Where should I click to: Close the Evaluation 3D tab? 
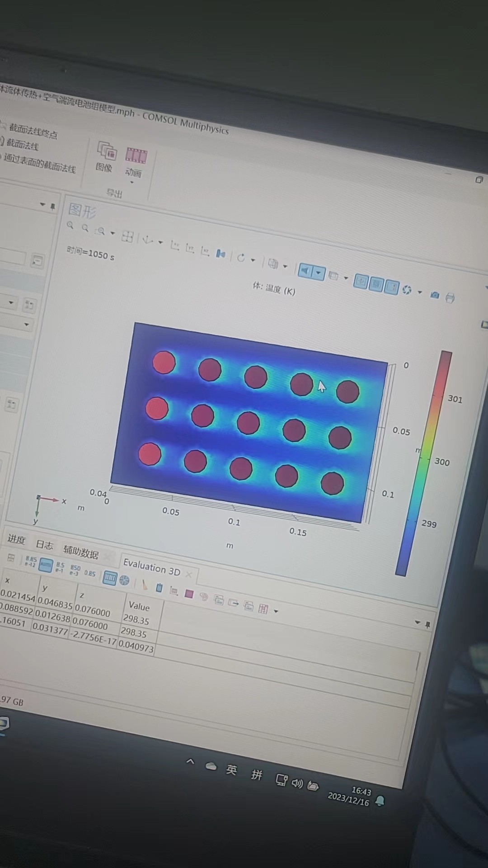click(189, 575)
